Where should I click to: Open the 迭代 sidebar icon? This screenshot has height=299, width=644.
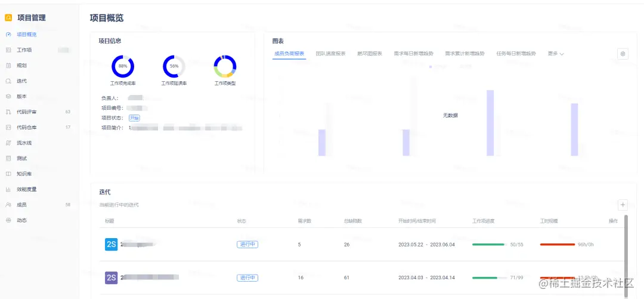[8, 81]
